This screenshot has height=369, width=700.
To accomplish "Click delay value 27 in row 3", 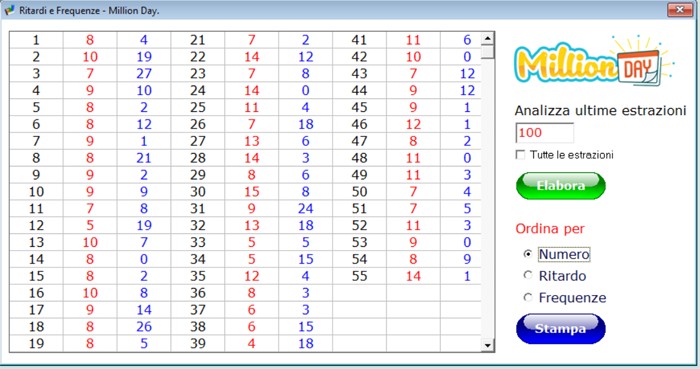I will pyautogui.click(x=144, y=74).
